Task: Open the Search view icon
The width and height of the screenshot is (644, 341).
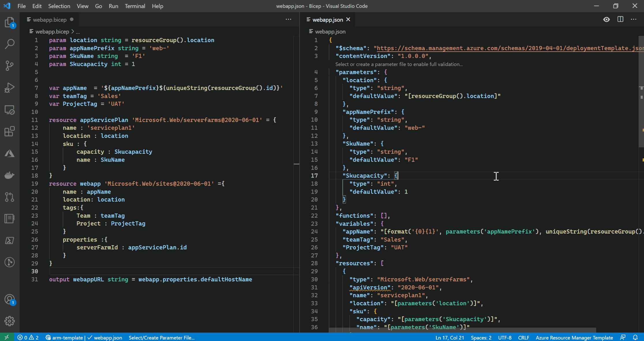Action: pyautogui.click(x=10, y=44)
